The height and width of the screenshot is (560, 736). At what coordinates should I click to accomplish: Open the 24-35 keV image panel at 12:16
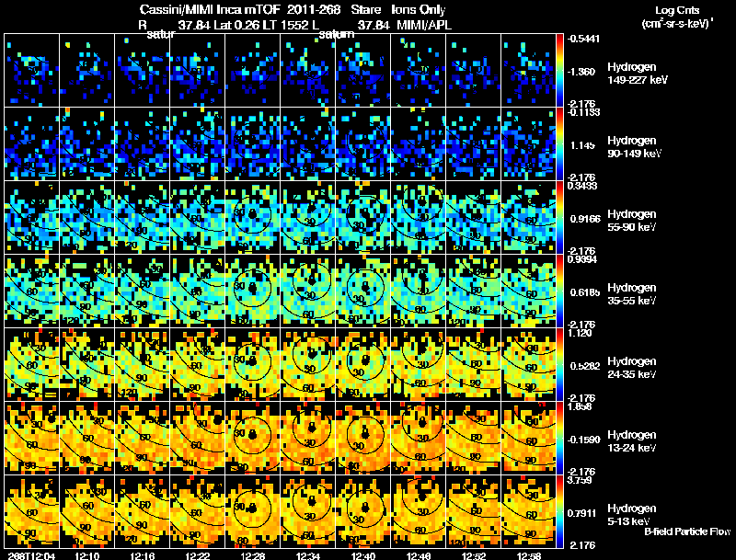tap(143, 365)
